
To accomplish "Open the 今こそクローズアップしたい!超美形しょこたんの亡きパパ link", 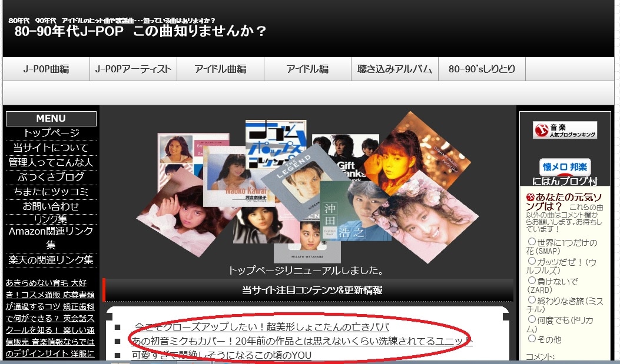I will click(x=262, y=327).
